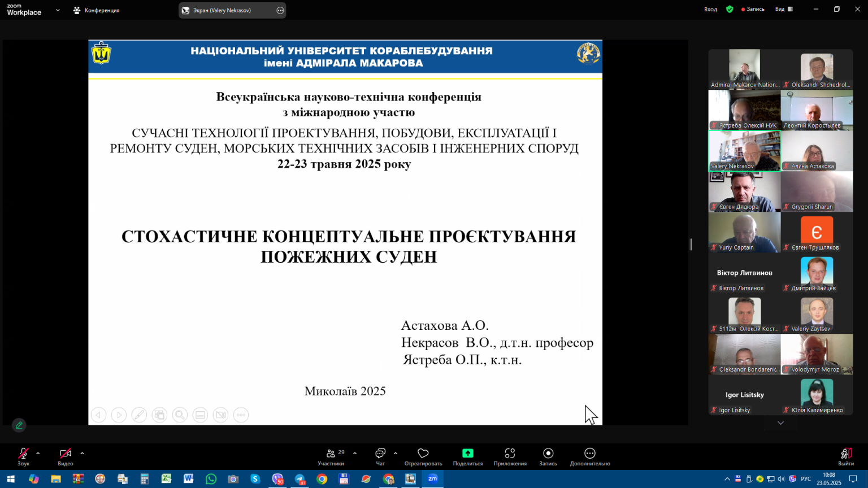Toggle subtitles icon in slideshow toolbar
Viewport: 868px width, 488px height.
pos(200,415)
